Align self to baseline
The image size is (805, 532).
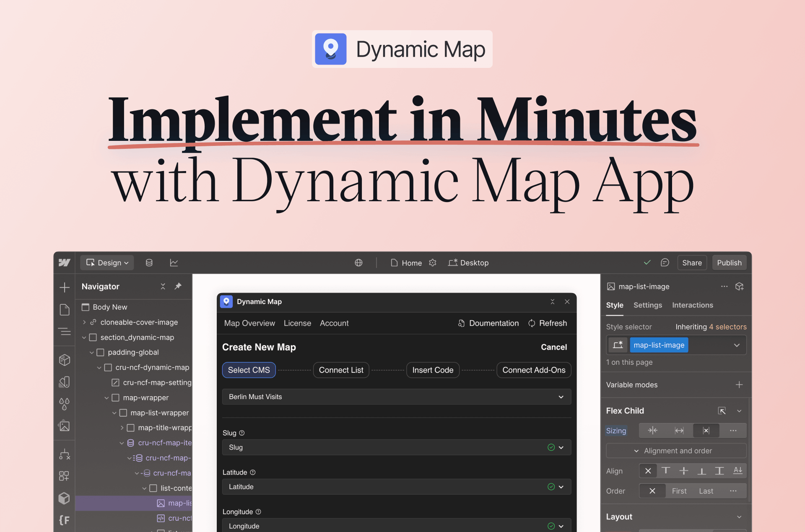[x=737, y=471]
